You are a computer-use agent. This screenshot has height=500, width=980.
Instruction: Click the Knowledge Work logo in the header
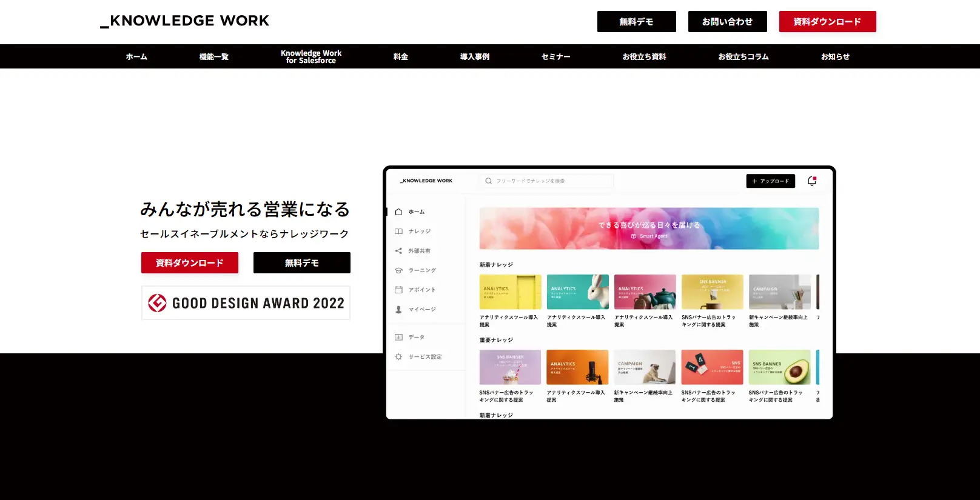(184, 21)
